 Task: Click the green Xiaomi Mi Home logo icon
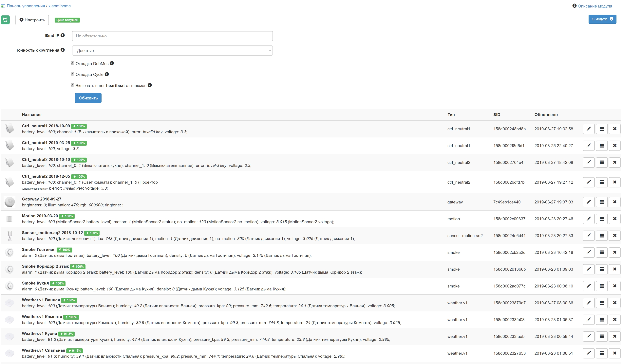coord(5,20)
